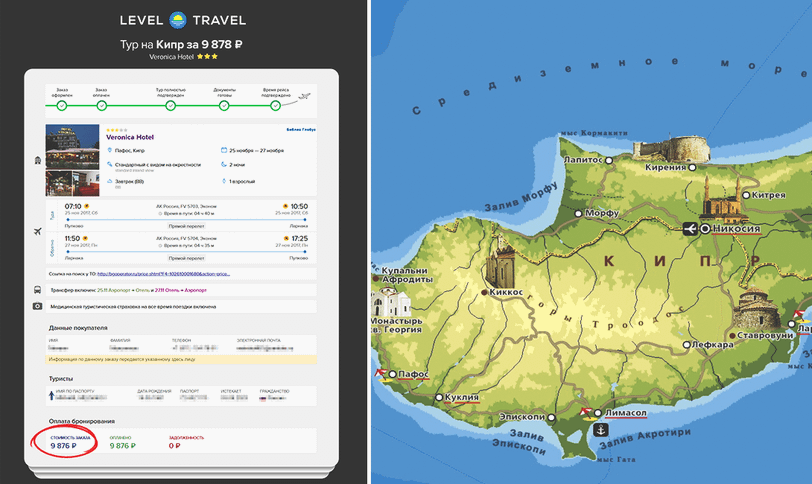
Task: Click the calendar icon next to travel dates
Action: click(x=222, y=151)
